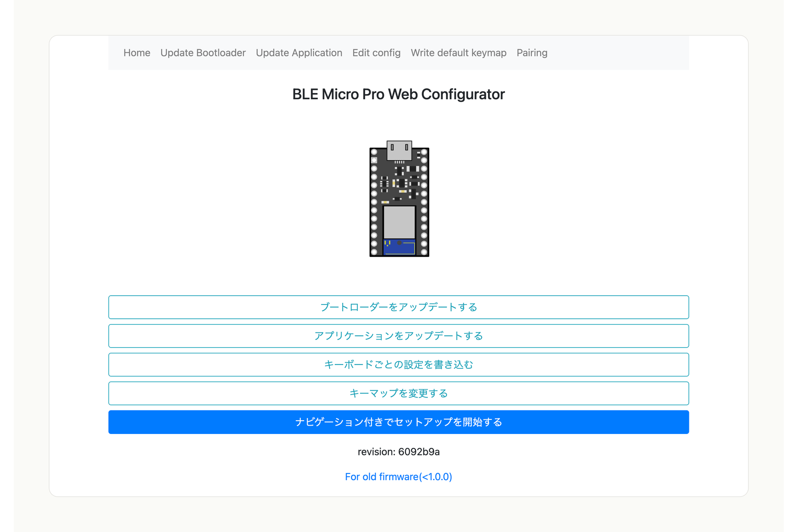Viewport: 798px width, 532px height.
Task: Click キーマップを変更する button
Action: coord(399,393)
